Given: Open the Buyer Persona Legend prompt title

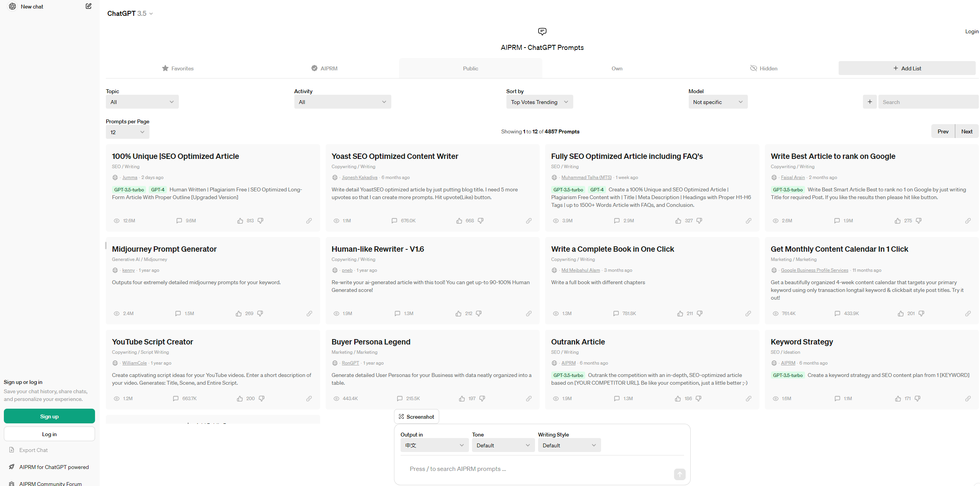Looking at the screenshot, I should (x=371, y=342).
